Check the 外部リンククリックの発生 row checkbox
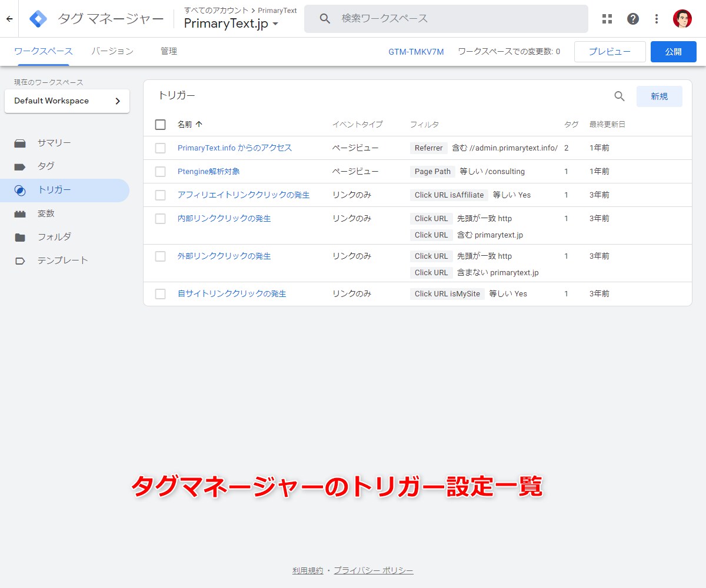Screen dimensions: 706x588 [160, 256]
